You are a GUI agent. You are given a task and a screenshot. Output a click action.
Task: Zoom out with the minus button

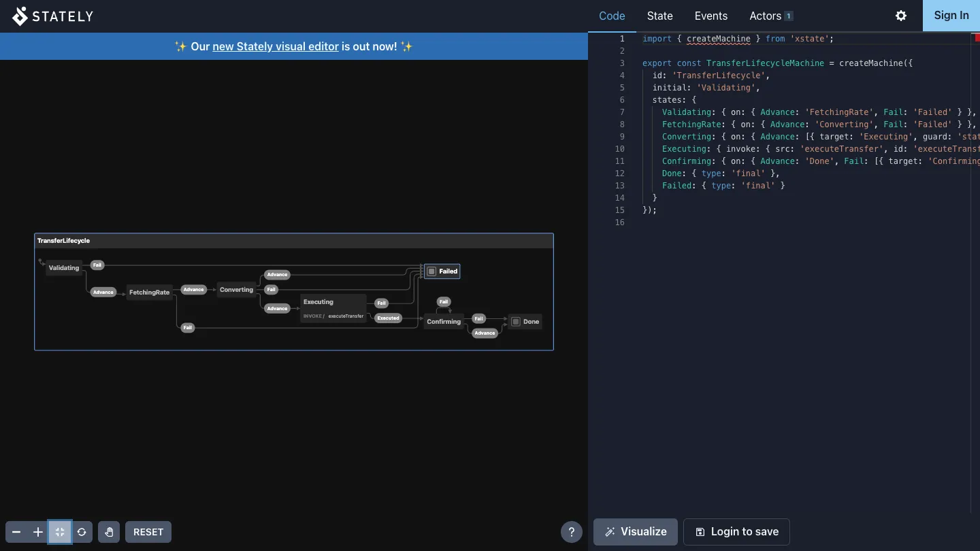pyautogui.click(x=16, y=532)
